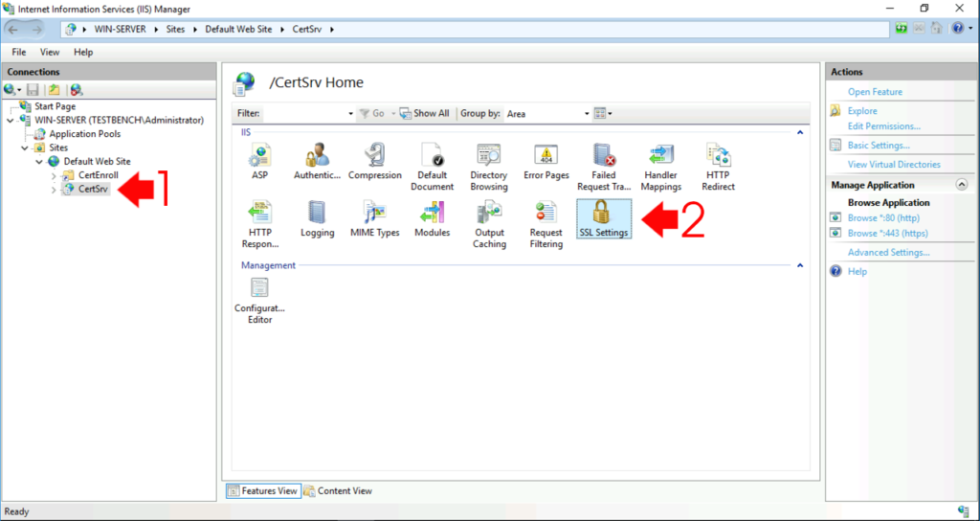
Task: Open the Handler Mappings icon
Action: pyautogui.click(x=660, y=165)
